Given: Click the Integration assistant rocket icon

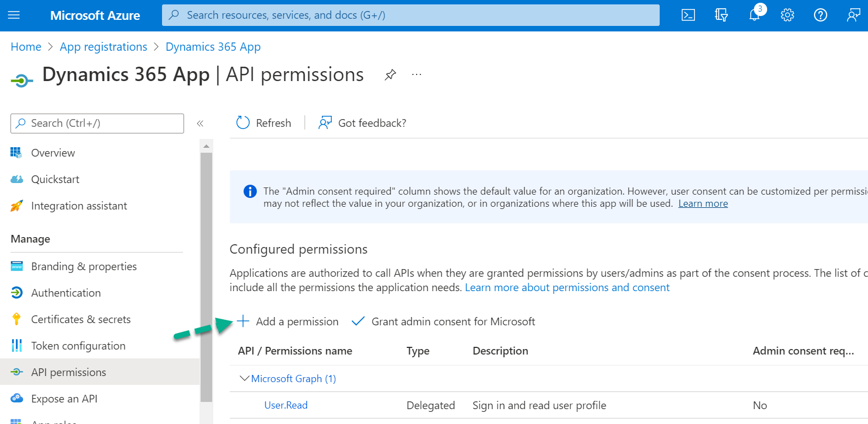Looking at the screenshot, I should click(17, 206).
